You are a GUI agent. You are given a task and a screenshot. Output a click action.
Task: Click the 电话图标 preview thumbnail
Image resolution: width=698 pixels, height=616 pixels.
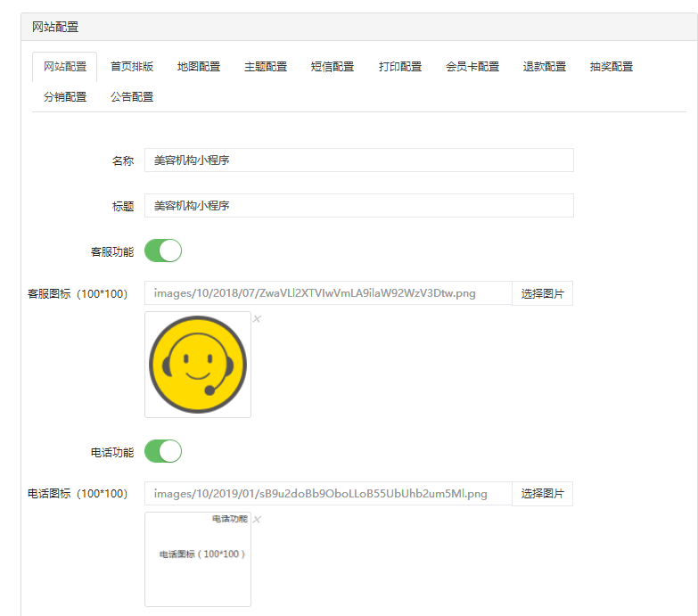pos(198,560)
